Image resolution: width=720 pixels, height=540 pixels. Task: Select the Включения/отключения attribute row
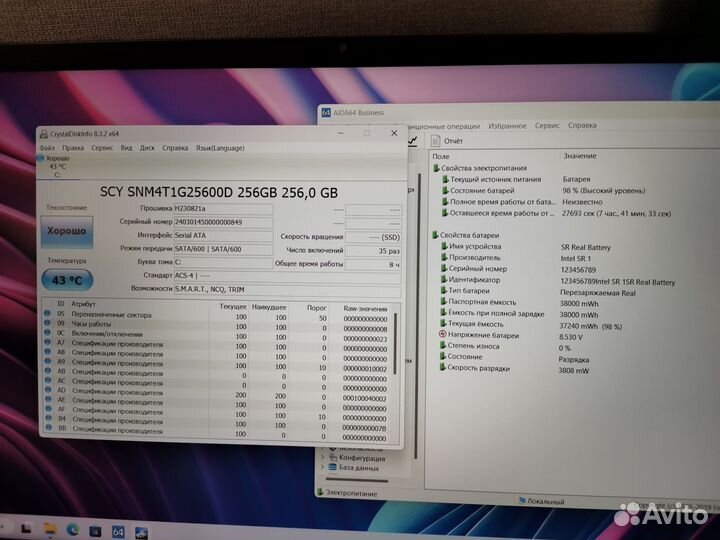[x=218, y=335]
